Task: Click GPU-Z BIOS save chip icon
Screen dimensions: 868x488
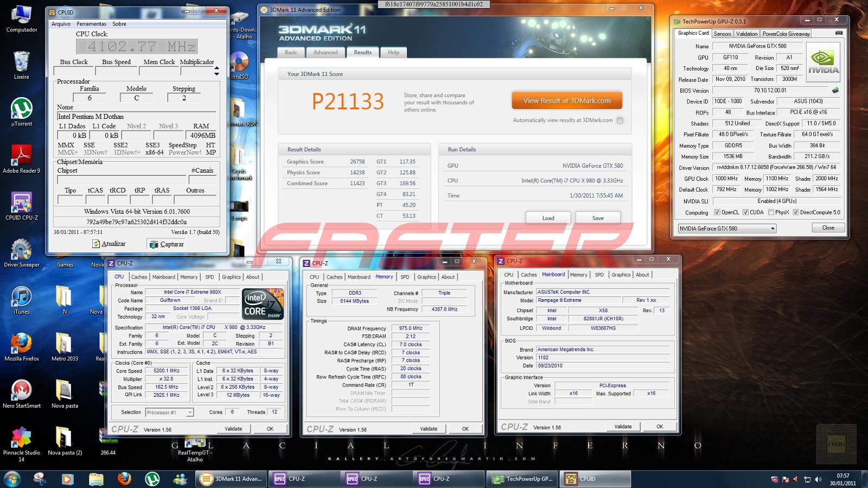Action: [x=835, y=91]
